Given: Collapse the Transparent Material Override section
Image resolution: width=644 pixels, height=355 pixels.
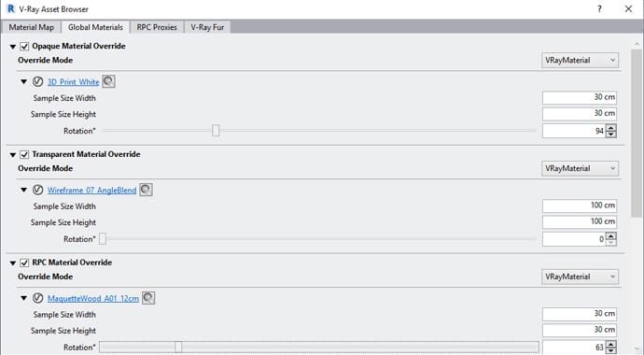Looking at the screenshot, I should pos(13,155).
